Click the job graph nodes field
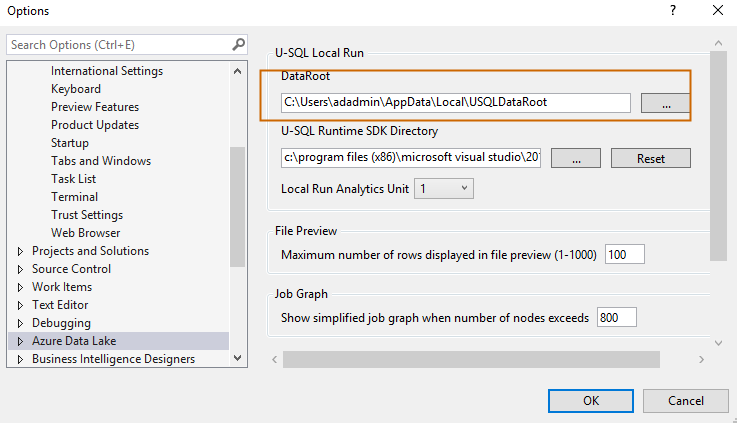The width and height of the screenshot is (738, 424). tap(616, 318)
